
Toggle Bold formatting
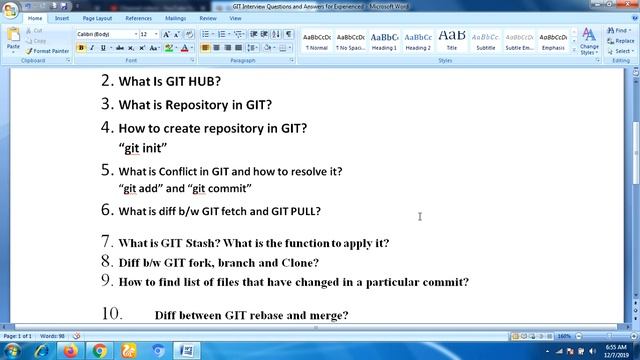click(81, 48)
